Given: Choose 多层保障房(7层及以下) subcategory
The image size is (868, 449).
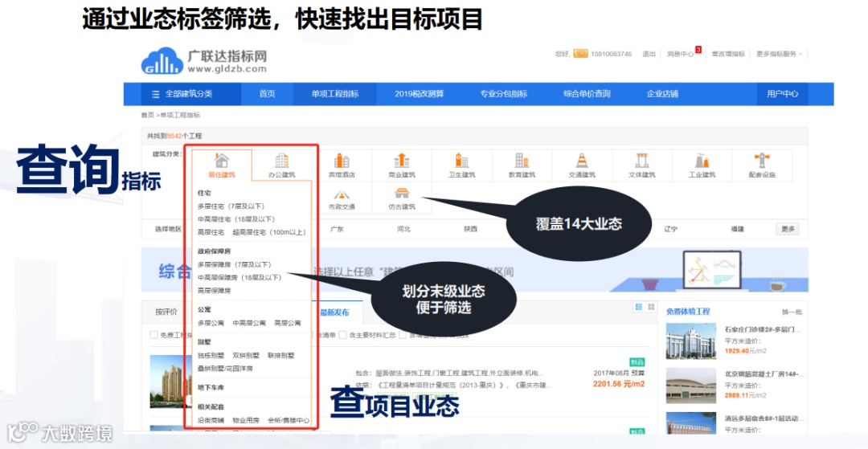Looking at the screenshot, I should coord(235,265).
